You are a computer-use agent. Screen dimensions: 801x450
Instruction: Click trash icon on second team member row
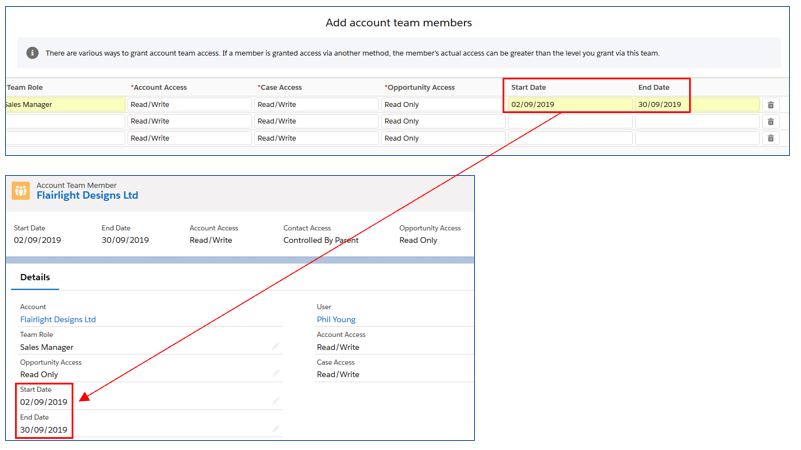pos(770,122)
